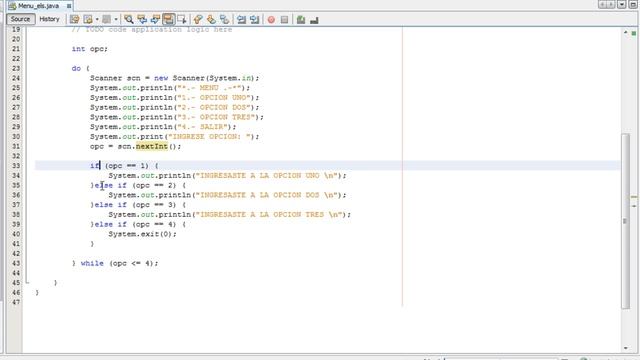Click the "INGRESE OPCION: " print line
Image resolution: width=640 pixels, height=360 pixels.
(x=174, y=137)
